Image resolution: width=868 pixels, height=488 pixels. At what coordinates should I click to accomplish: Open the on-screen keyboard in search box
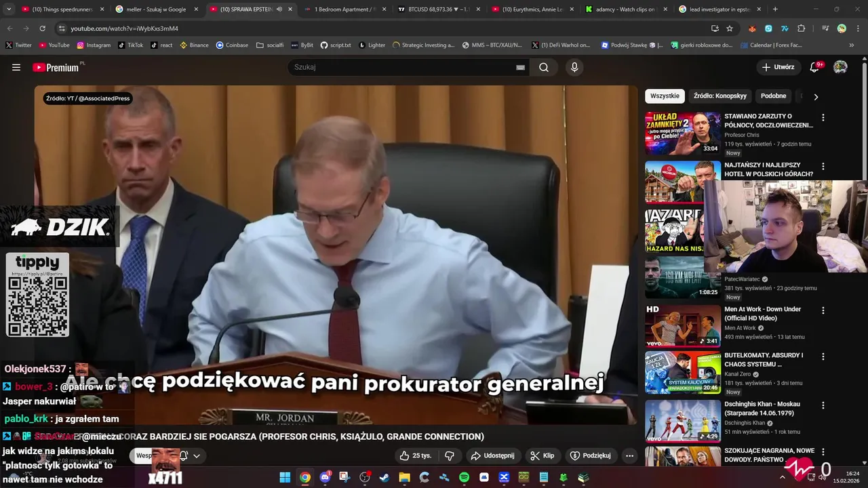click(520, 67)
